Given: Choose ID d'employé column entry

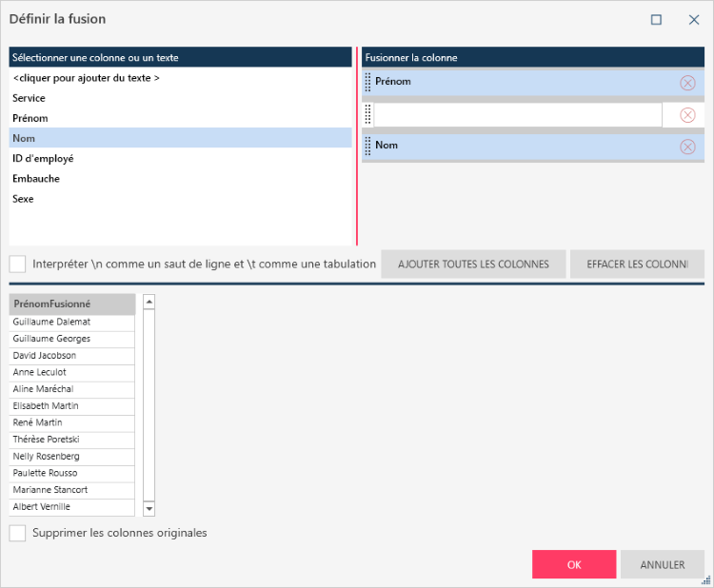Looking at the screenshot, I should 43,159.
